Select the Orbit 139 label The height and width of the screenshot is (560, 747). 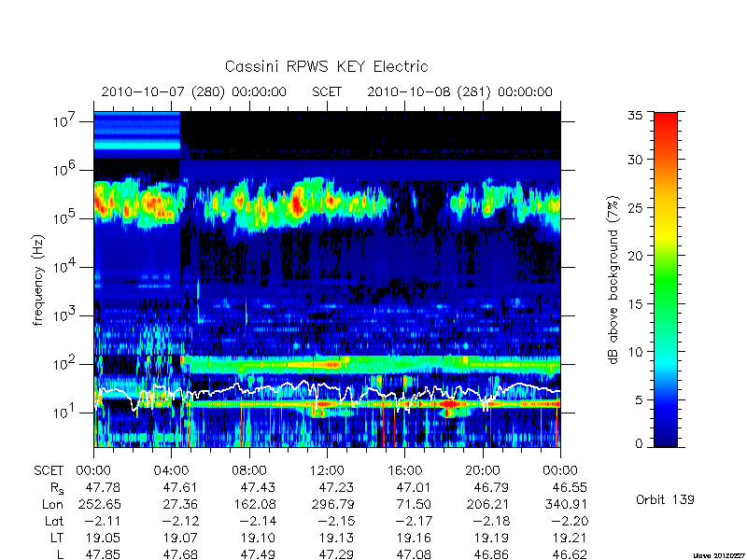[665, 499]
